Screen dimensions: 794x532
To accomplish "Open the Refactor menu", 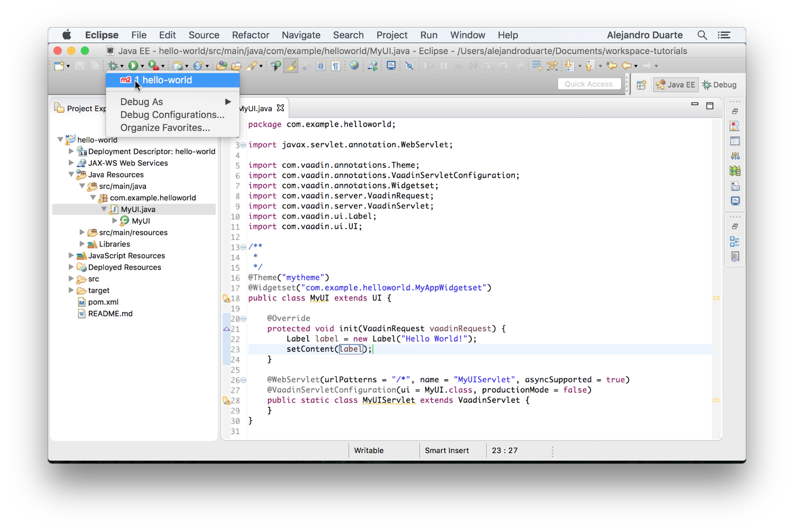I will 250,35.
